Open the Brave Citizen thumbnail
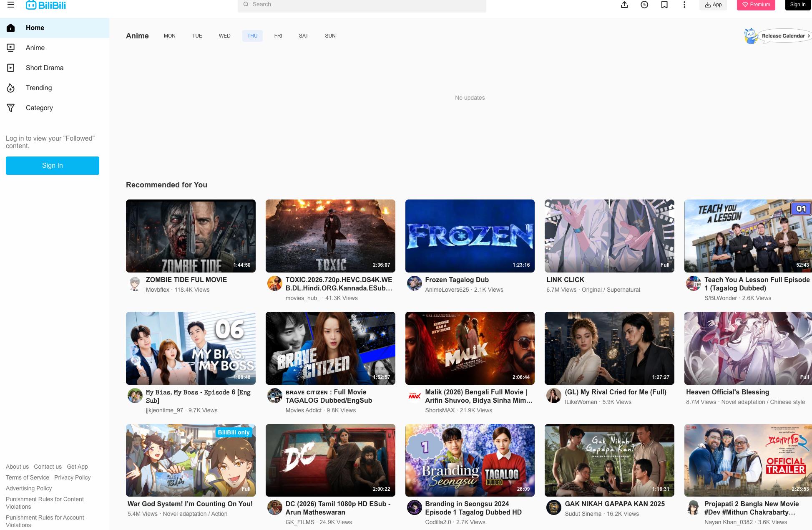Screen dimensions: 812x530 click(x=330, y=348)
